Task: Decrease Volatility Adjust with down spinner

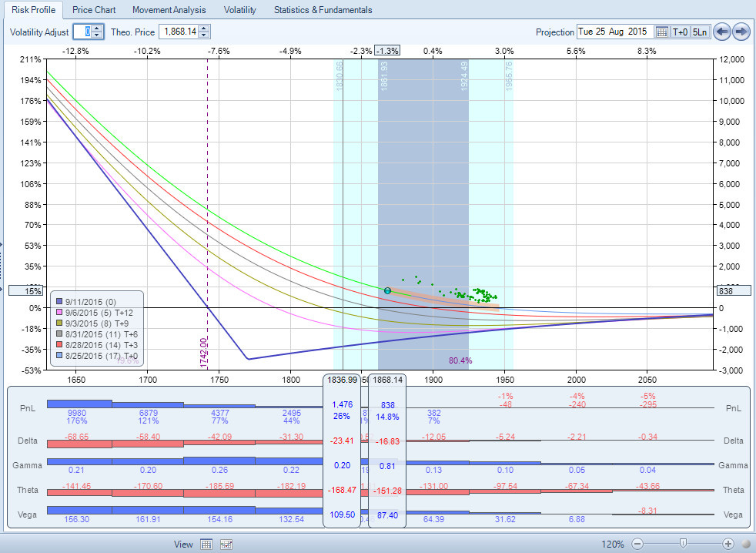Action: coord(97,35)
